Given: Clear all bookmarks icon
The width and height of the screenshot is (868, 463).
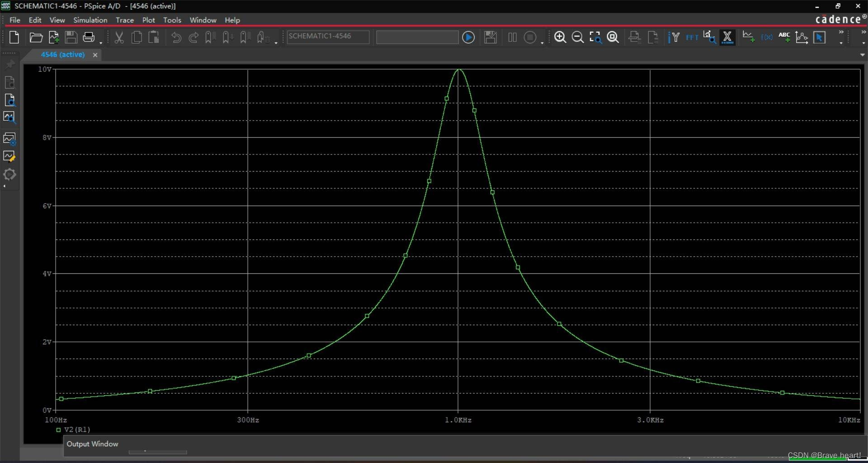Looking at the screenshot, I should 263,37.
